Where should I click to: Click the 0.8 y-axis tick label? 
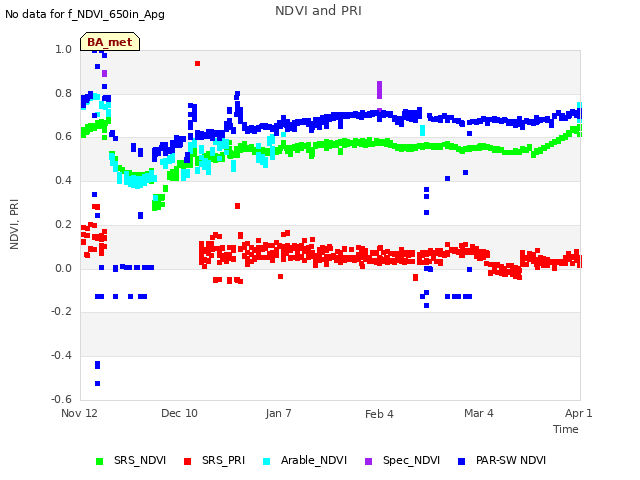[63, 93]
